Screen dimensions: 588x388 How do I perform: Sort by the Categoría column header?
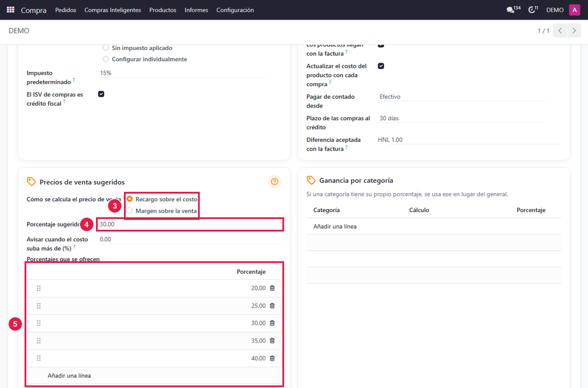click(x=327, y=210)
